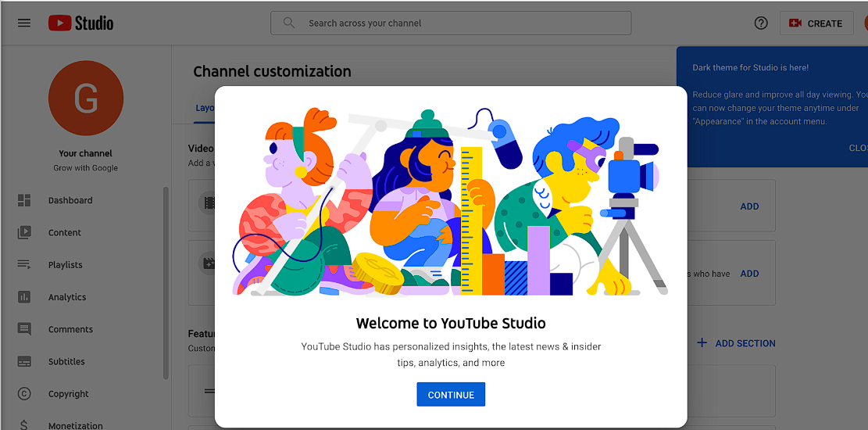Screen dimensions: 868x430
Task: Click the CREATE button
Action: pyautogui.click(x=816, y=23)
